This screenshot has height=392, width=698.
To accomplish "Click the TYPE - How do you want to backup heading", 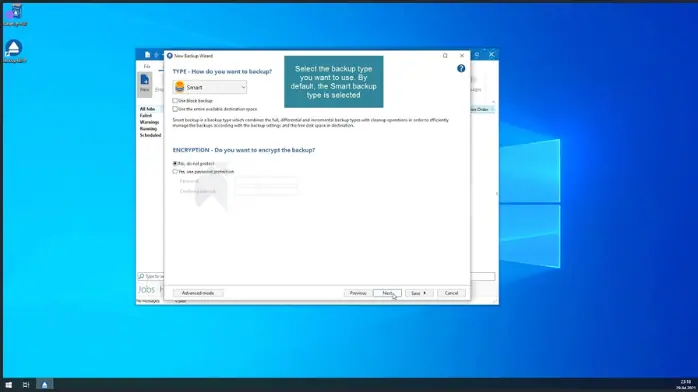I will click(x=222, y=71).
